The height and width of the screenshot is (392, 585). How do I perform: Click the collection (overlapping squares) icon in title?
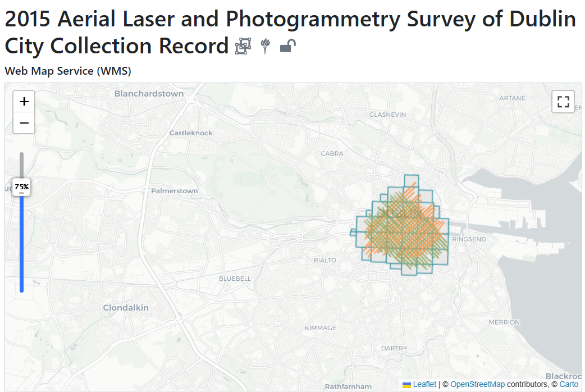click(x=243, y=47)
